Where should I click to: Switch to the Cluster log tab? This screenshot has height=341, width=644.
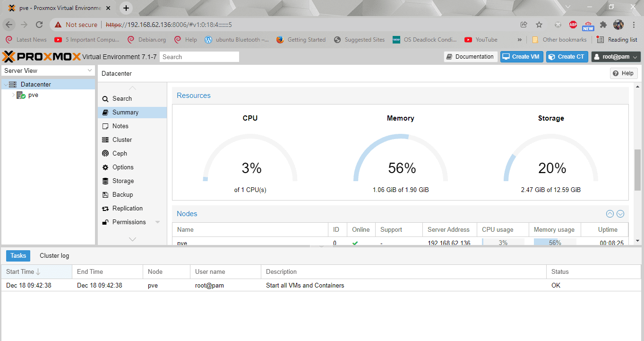click(x=54, y=256)
